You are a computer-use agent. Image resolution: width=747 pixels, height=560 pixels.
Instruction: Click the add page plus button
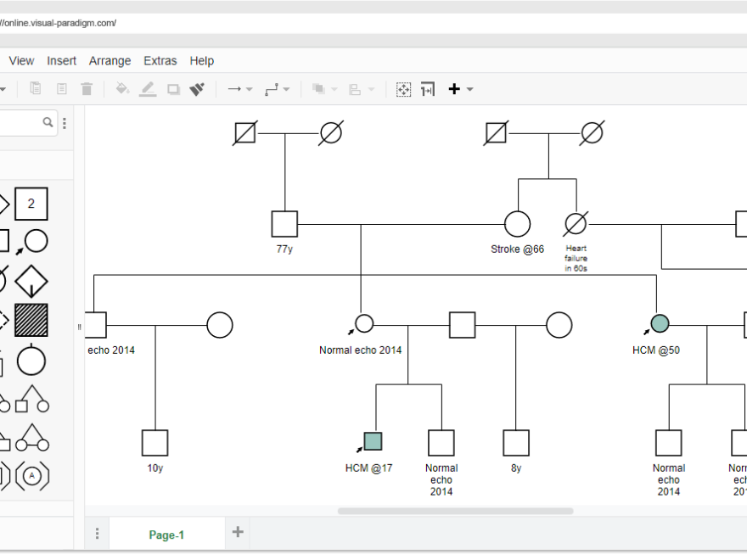coord(237,533)
